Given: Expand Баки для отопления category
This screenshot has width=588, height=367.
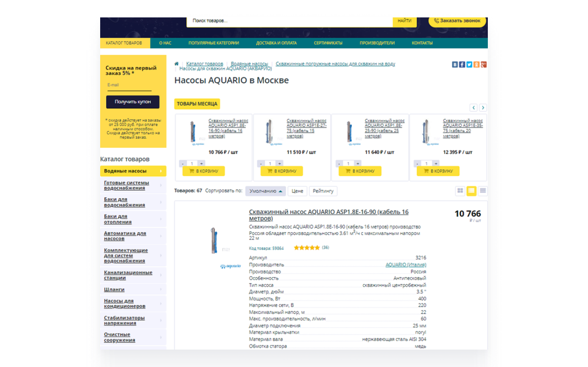Looking at the screenshot, I should click(133, 219).
